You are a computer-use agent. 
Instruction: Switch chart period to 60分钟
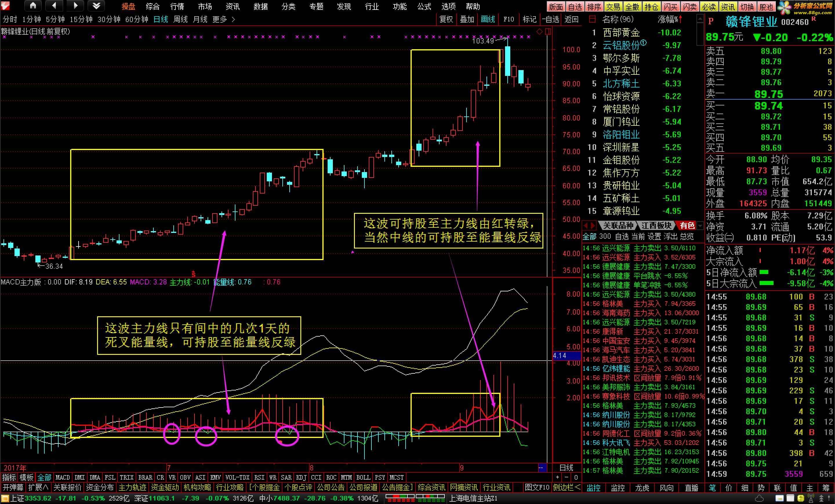(x=137, y=19)
